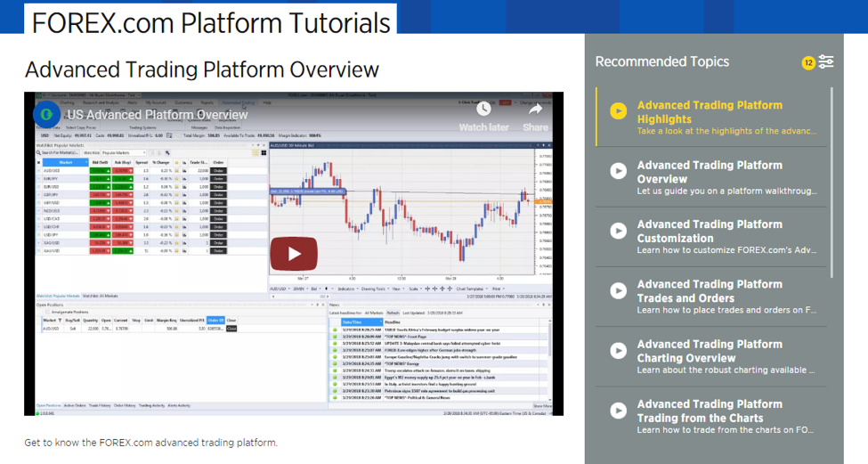Click the 'Recommended Topics' heading

[662, 62]
